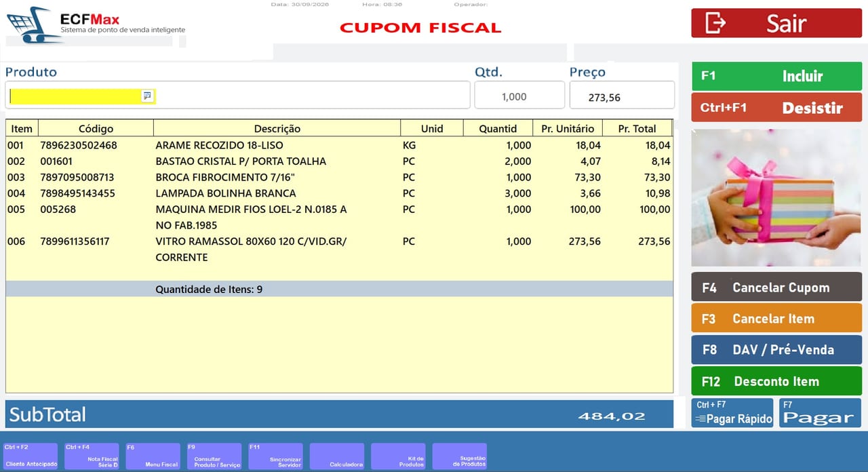The image size is (868, 472).
Task: Click quantity 3,000 of LAMPADA row
Action: tap(518, 193)
